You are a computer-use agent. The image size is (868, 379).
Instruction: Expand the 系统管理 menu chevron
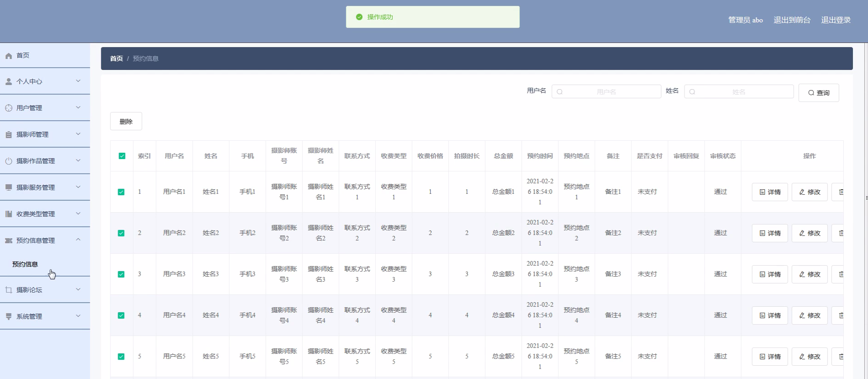point(78,316)
